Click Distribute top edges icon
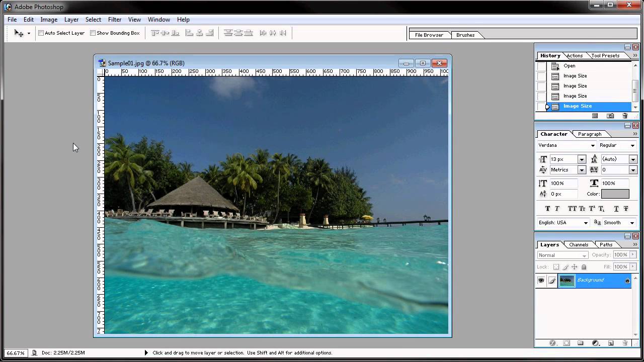This screenshot has width=644, height=362. (x=228, y=33)
